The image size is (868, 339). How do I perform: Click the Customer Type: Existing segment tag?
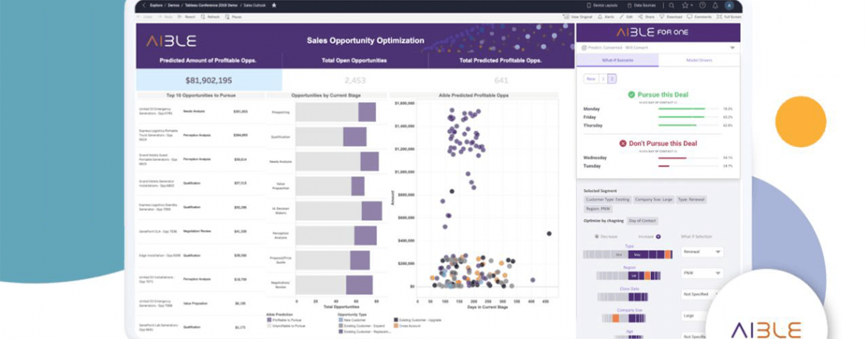tap(608, 200)
